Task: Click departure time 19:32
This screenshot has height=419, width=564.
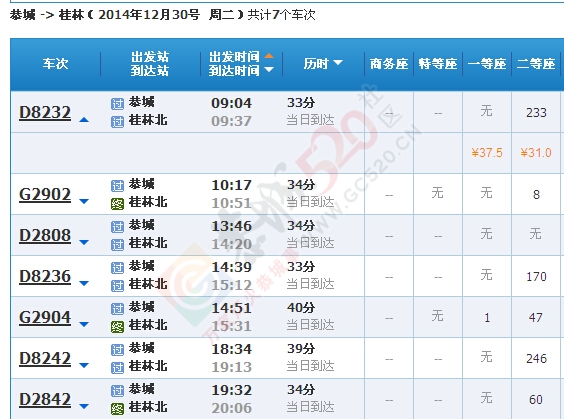Action: 231,390
